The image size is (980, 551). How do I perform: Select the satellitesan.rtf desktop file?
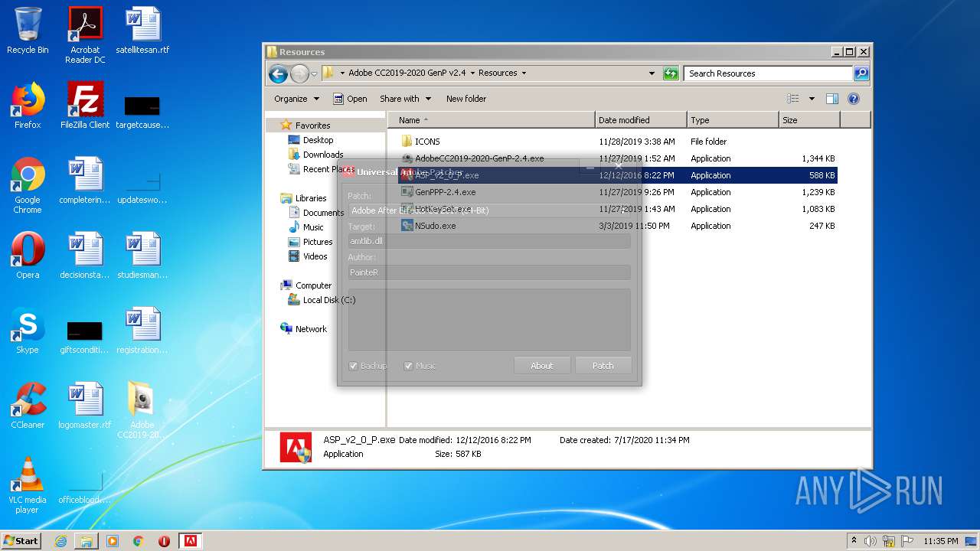142,31
